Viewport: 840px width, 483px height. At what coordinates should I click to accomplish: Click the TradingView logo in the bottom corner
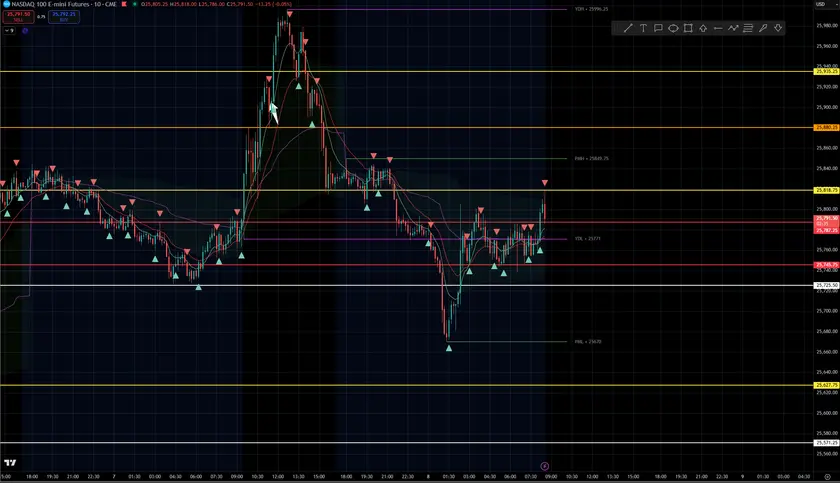point(10,463)
